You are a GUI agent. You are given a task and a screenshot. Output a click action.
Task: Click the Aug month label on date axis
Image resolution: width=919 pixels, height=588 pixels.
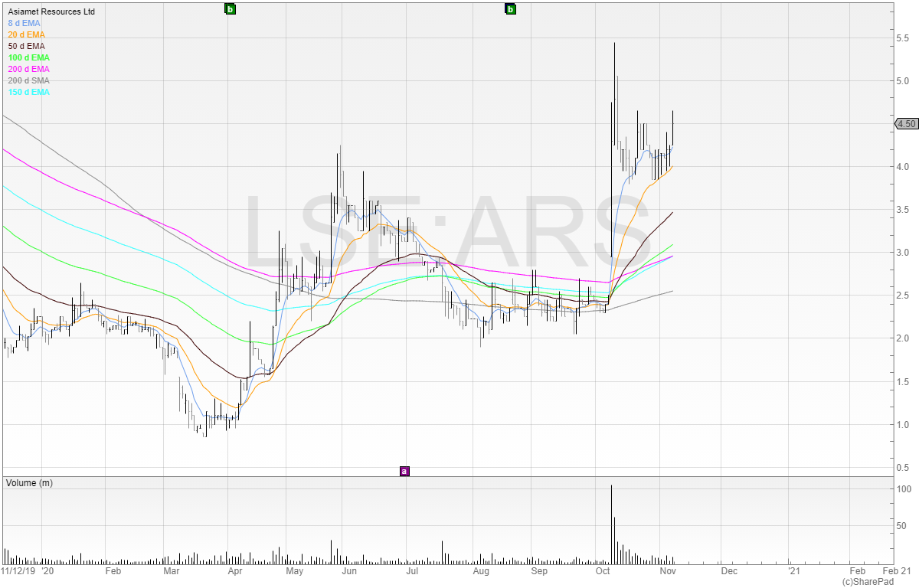pos(481,571)
